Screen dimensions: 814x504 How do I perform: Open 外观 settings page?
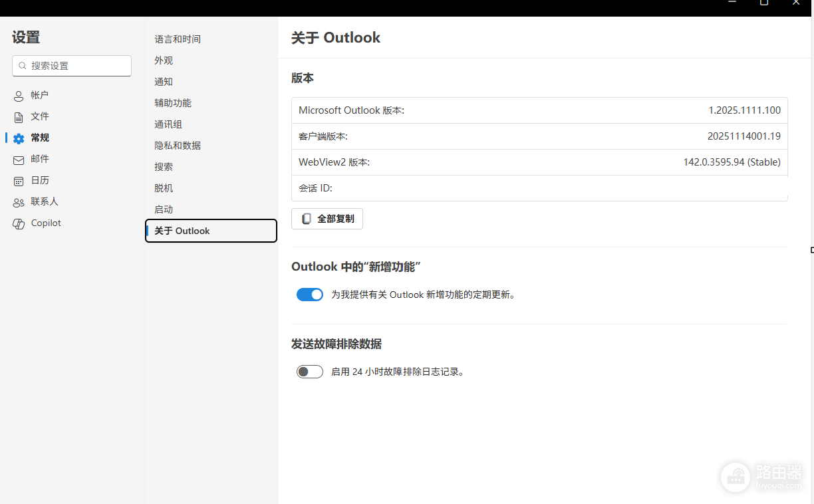[x=164, y=61]
